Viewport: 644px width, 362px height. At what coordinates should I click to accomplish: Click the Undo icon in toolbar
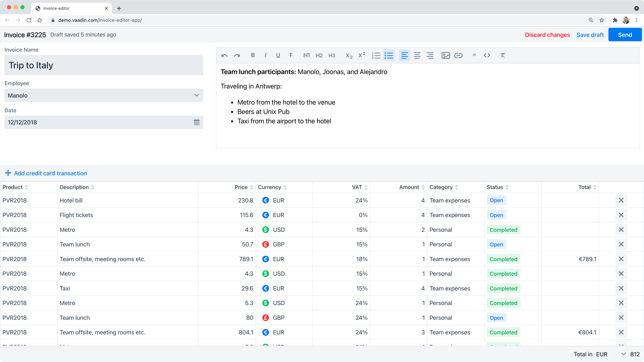224,55
